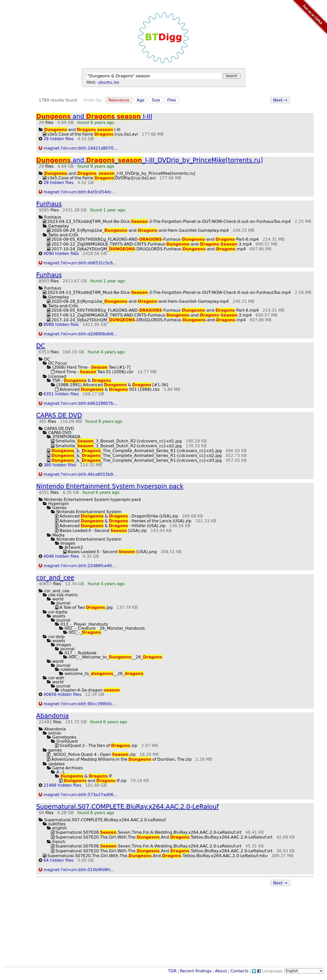
Task: Open the Abandonia result title
Action: pos(52,716)
